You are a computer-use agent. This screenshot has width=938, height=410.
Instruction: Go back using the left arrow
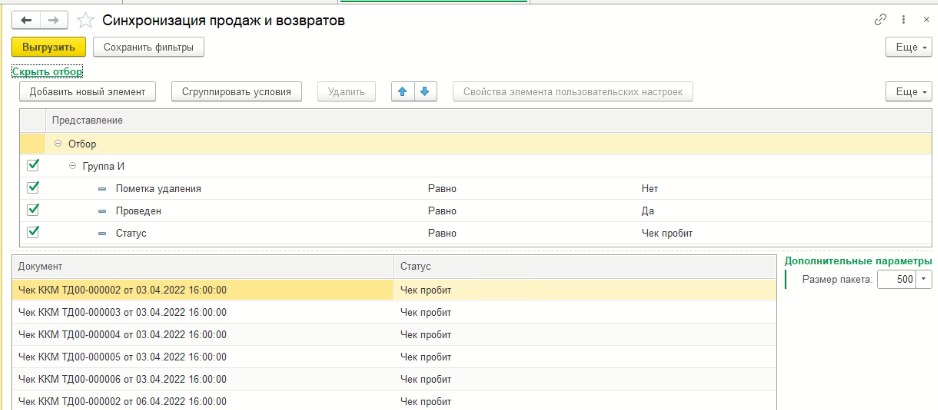click(25, 20)
